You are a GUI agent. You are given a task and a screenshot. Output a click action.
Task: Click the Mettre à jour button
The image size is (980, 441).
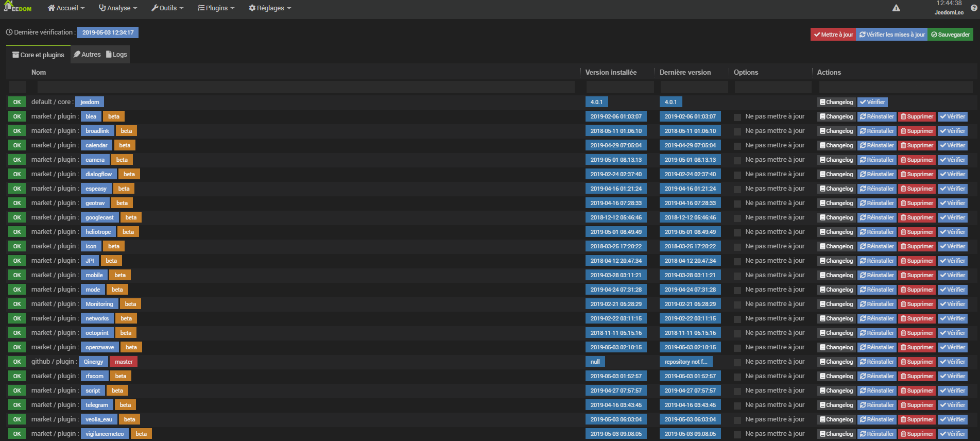tap(833, 35)
